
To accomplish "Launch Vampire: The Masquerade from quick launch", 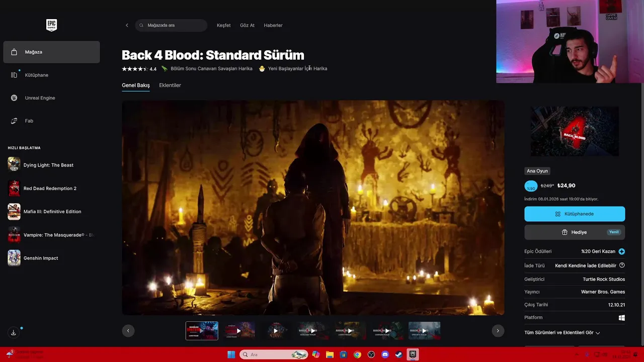I will [51, 235].
